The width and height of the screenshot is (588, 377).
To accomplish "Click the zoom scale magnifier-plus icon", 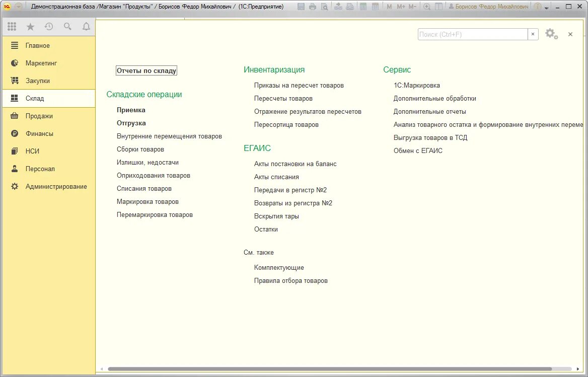I will [427, 7].
